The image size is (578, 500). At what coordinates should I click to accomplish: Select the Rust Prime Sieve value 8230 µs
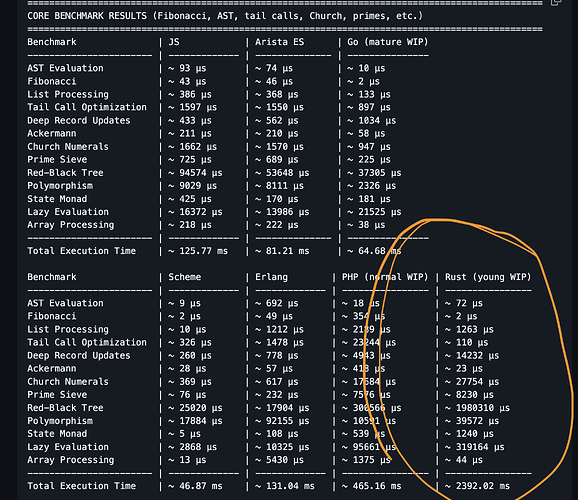click(469, 395)
